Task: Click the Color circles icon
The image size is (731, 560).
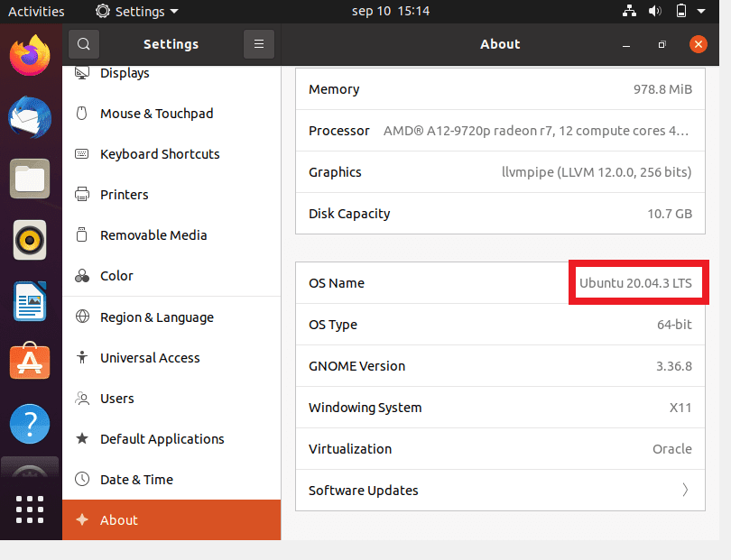Action: tap(82, 276)
